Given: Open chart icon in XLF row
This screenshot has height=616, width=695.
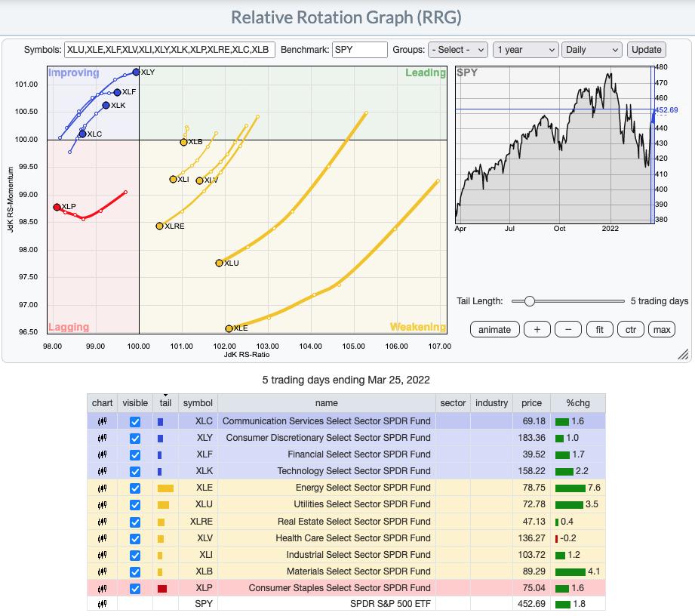Looking at the screenshot, I should (103, 454).
